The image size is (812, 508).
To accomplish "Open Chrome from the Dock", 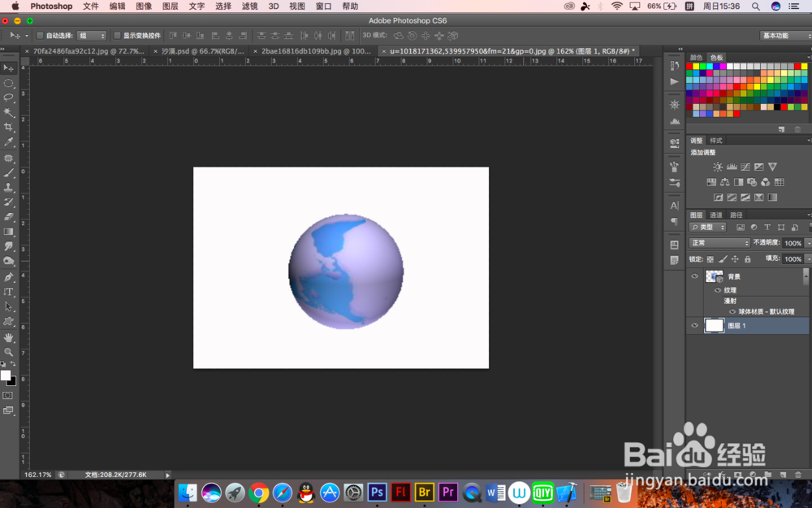I will [x=258, y=493].
